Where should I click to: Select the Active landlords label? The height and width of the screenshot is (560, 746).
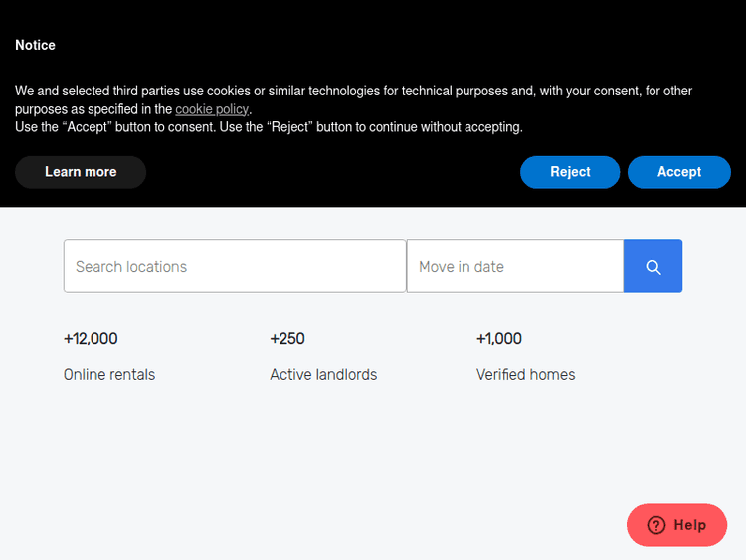323,375
